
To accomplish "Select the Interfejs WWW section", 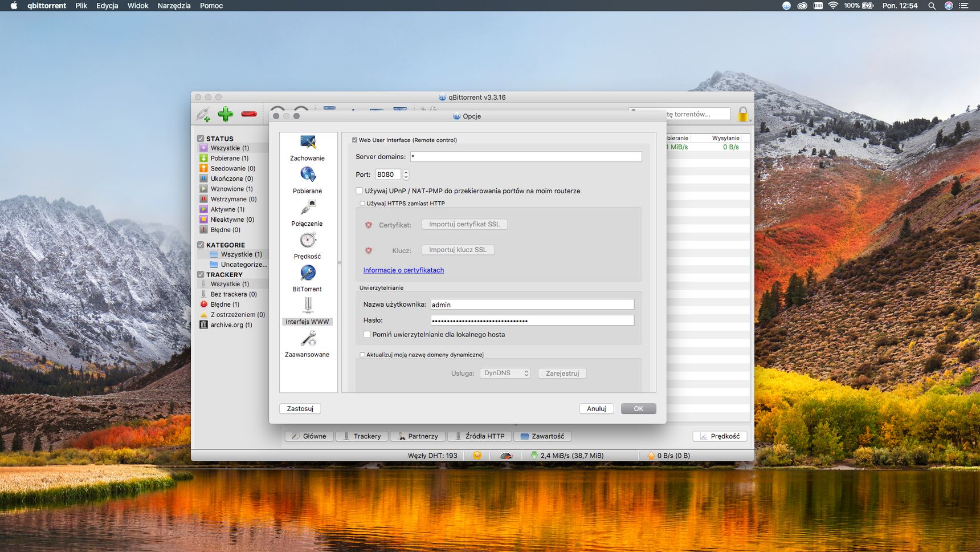I will click(308, 311).
